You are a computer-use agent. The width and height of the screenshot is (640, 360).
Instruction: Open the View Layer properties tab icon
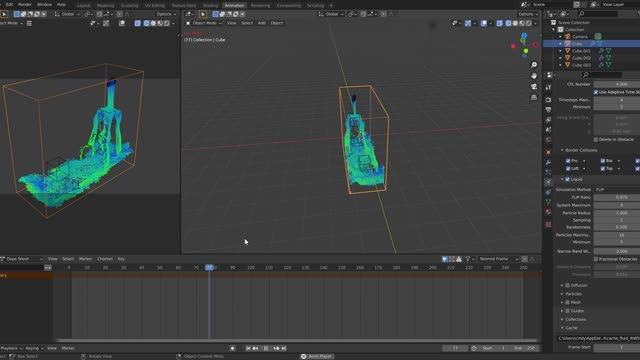(548, 120)
